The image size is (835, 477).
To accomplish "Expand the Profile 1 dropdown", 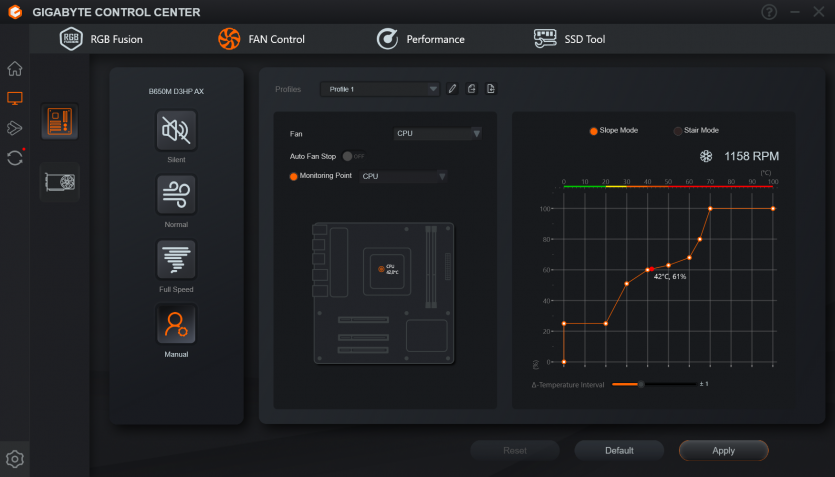I will (x=380, y=89).
